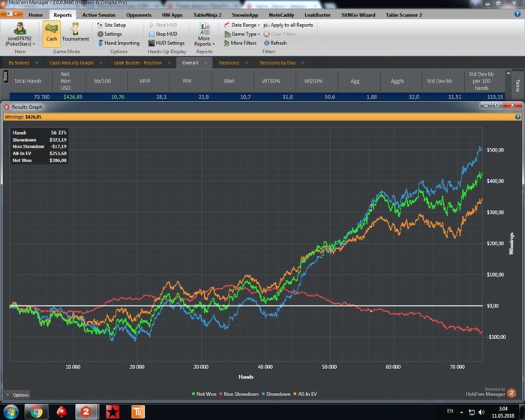The height and width of the screenshot is (420, 525).
Task: Open the Table Scanner 2 tab
Action: (x=403, y=15)
